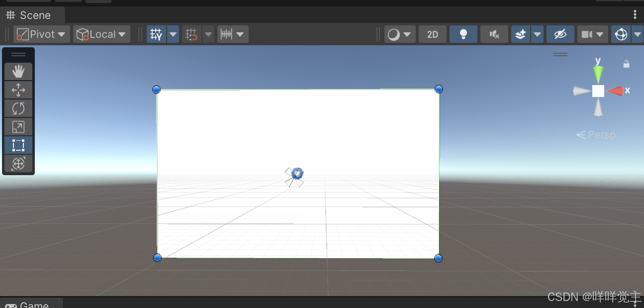Toggle scene visibility with the eye icon
The image size is (644, 308).
[x=560, y=34]
